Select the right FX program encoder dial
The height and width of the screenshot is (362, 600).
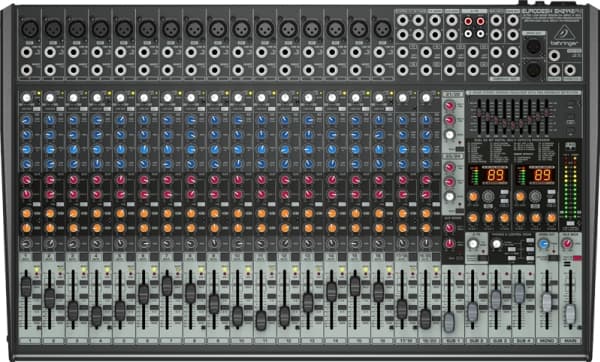pos(535,197)
